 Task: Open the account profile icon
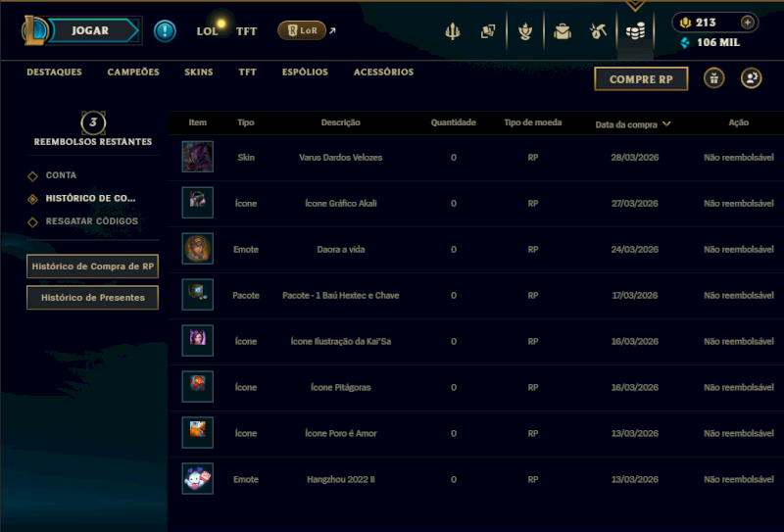coord(751,78)
